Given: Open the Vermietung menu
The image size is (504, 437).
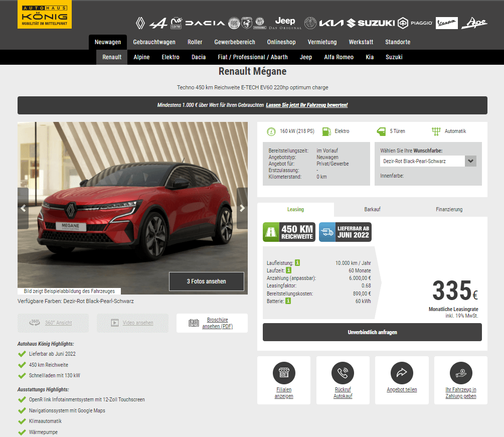Looking at the screenshot, I should pos(322,42).
